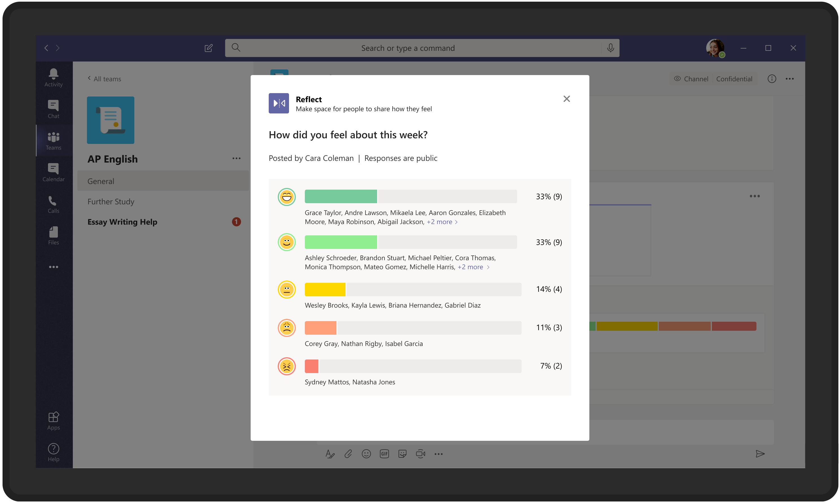Open the Files section
Viewport: 840px width, 504px height.
[53, 235]
